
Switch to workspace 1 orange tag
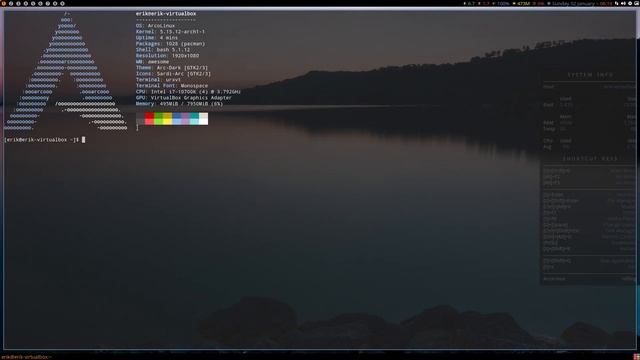[4, 3]
